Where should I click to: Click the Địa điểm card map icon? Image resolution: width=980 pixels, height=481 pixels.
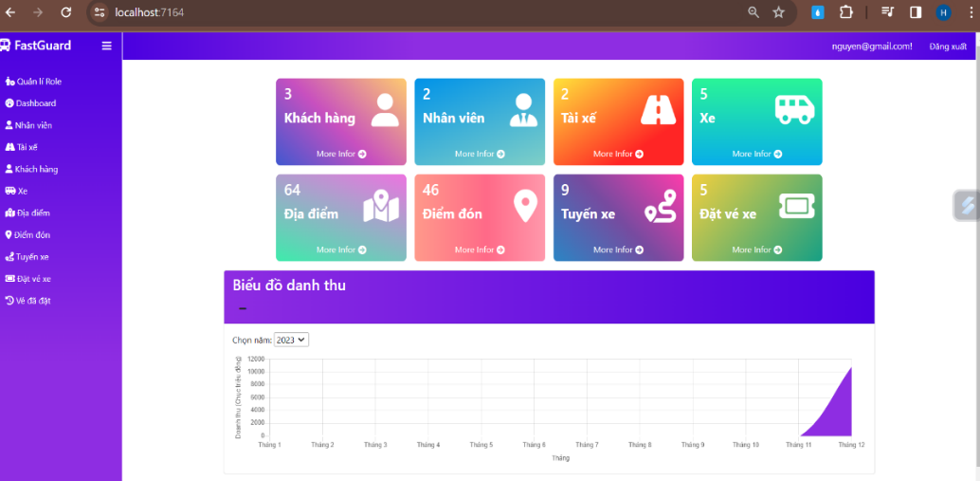[381, 207]
